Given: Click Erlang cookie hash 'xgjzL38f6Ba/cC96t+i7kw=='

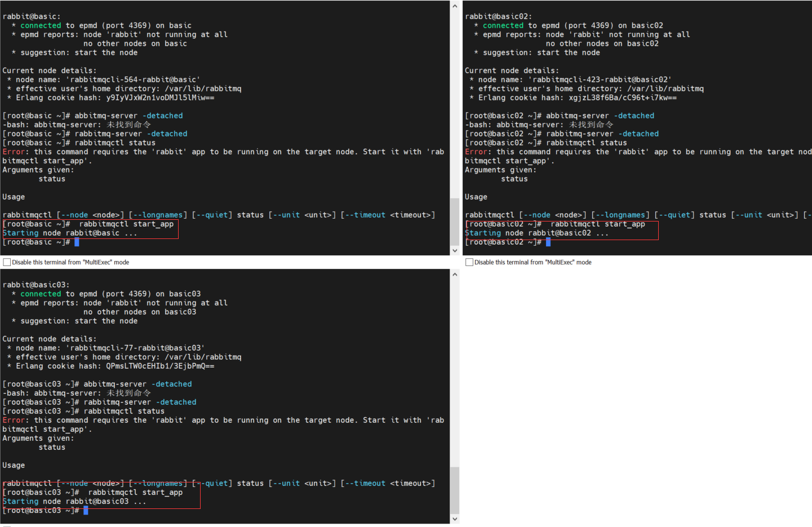Looking at the screenshot, I should tap(623, 98).
